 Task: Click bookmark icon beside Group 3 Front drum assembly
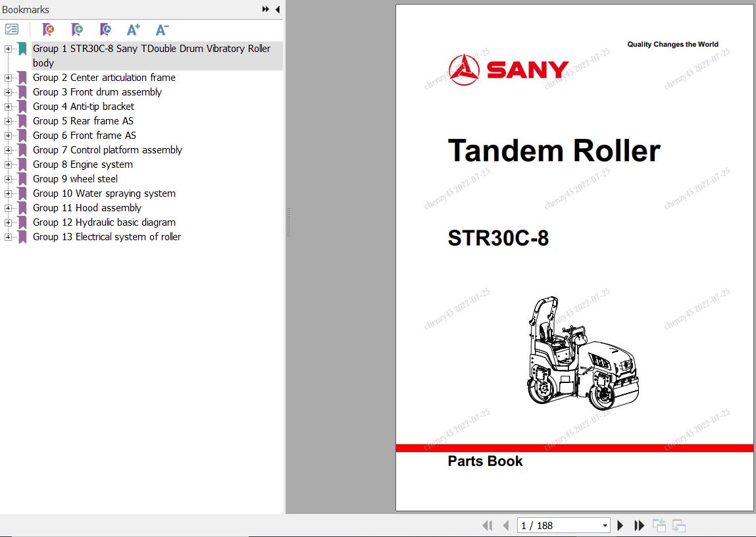[x=22, y=92]
